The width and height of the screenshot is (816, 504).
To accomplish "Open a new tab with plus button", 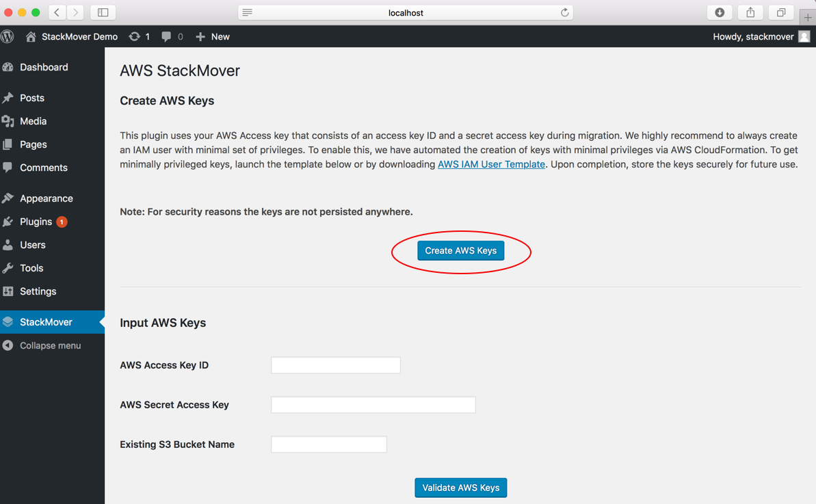I will tap(808, 18).
